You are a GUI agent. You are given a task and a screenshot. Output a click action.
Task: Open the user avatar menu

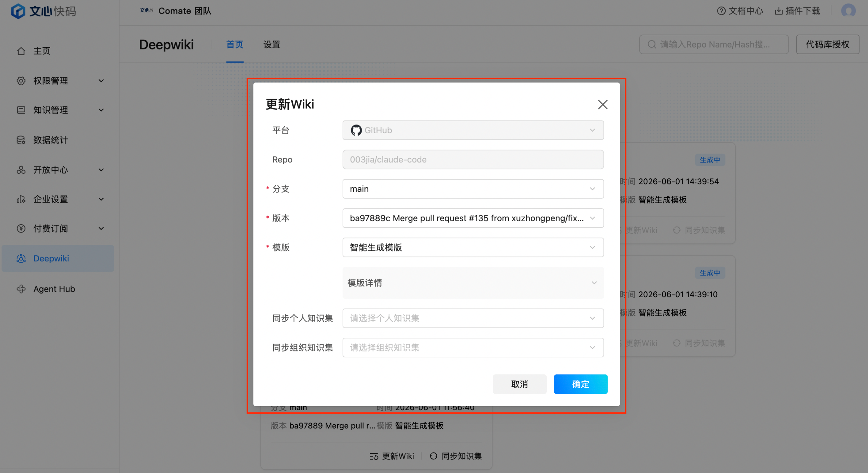(848, 11)
